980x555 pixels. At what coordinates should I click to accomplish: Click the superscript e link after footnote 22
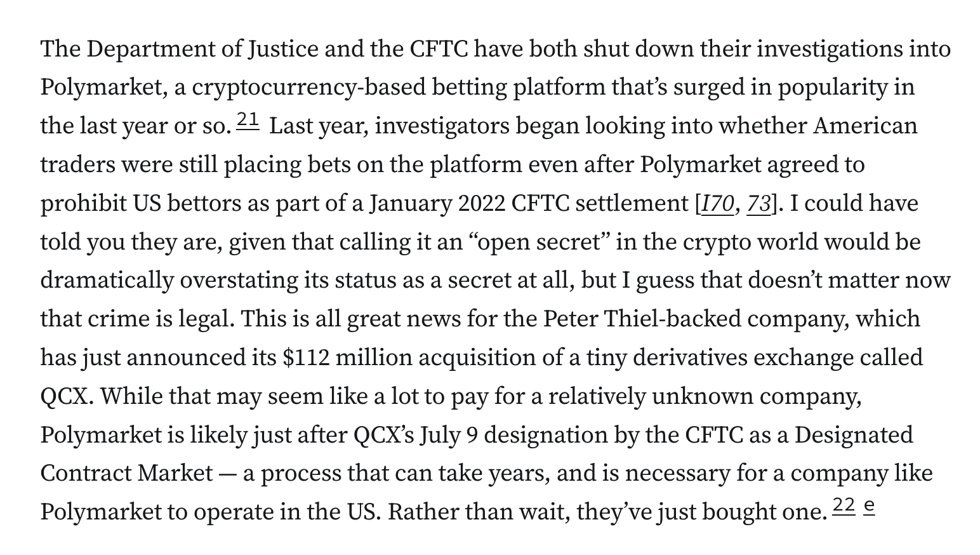point(870,506)
